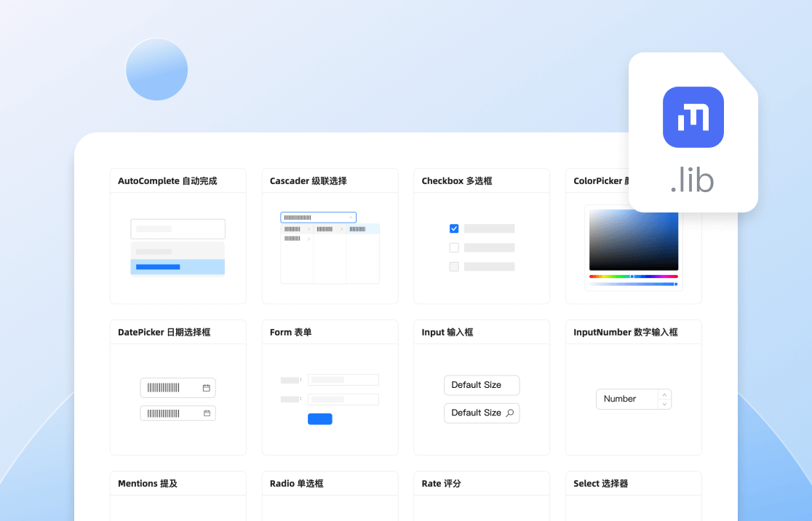
Task: Tick the bottom checkbox in Checkbox card
Action: tap(454, 267)
